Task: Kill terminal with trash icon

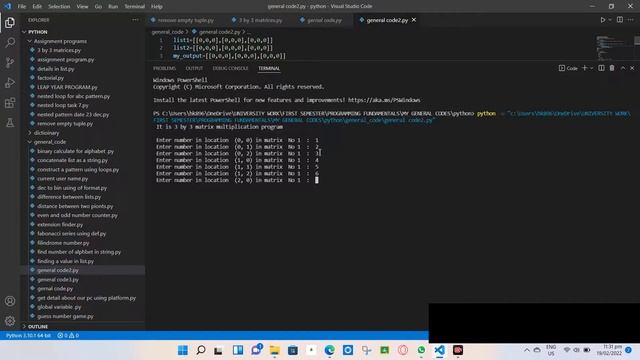Action: (612, 68)
